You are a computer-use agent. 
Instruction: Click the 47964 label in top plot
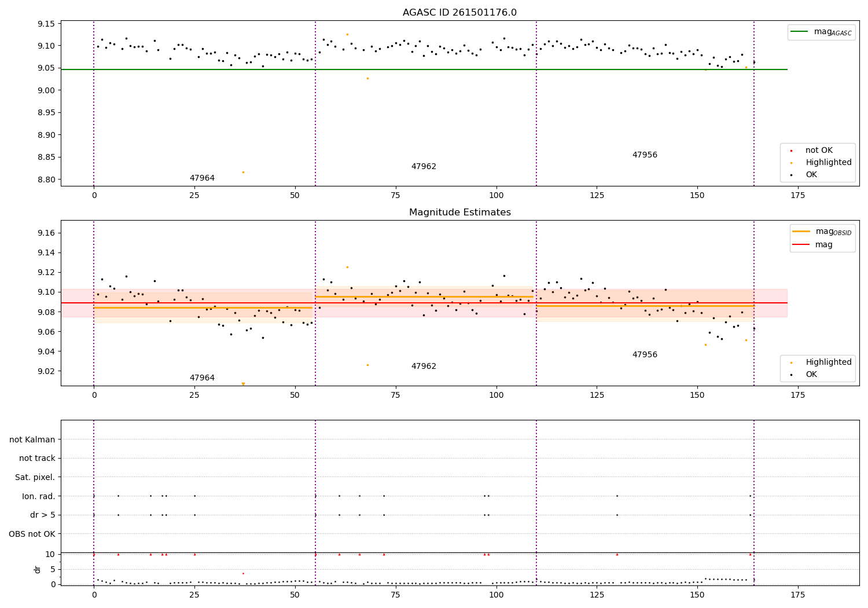click(x=202, y=178)
